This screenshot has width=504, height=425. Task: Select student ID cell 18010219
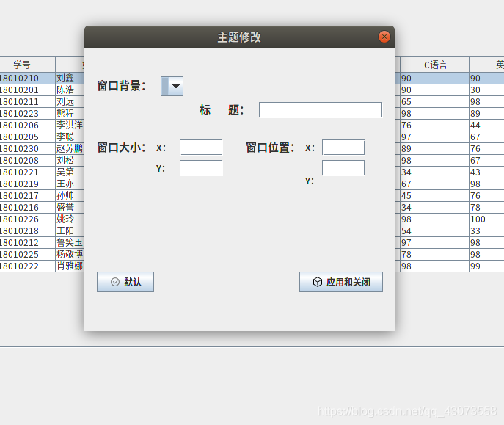click(x=28, y=184)
